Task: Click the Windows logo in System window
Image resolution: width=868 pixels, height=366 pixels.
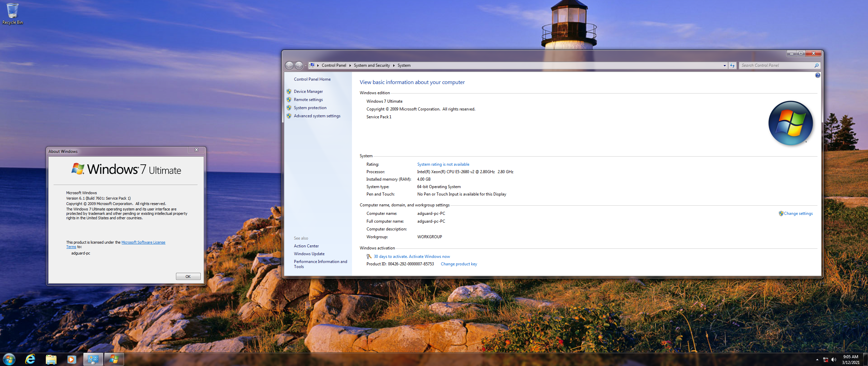Action: point(790,123)
